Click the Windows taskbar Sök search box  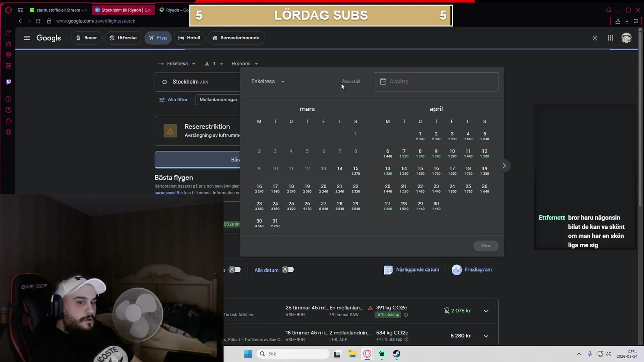293,354
